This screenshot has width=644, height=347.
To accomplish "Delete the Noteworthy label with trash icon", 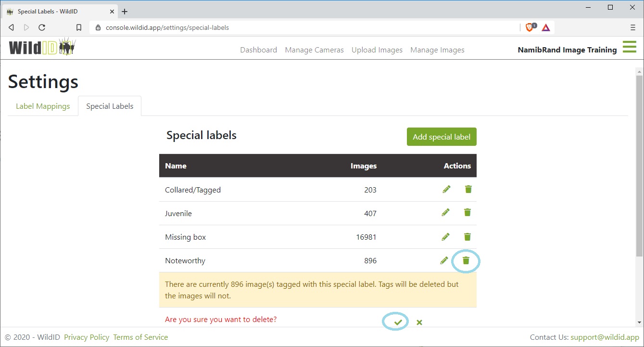I will (x=466, y=260).
